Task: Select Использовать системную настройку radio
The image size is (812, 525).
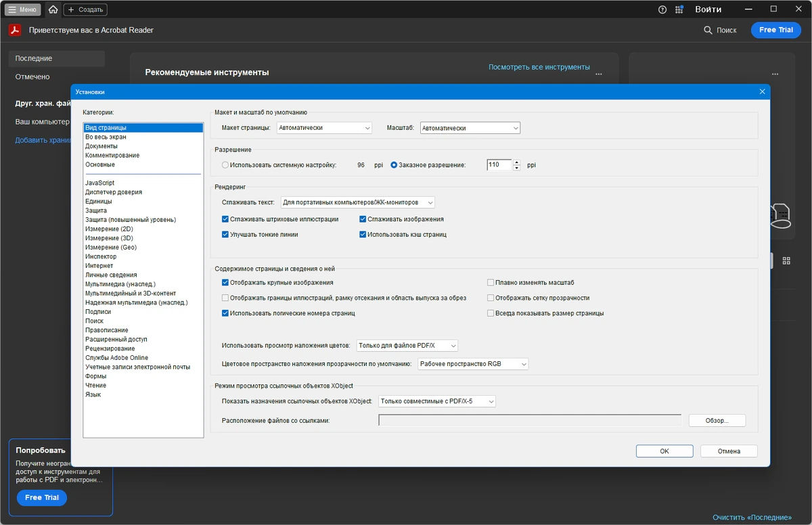Action: [x=225, y=164]
